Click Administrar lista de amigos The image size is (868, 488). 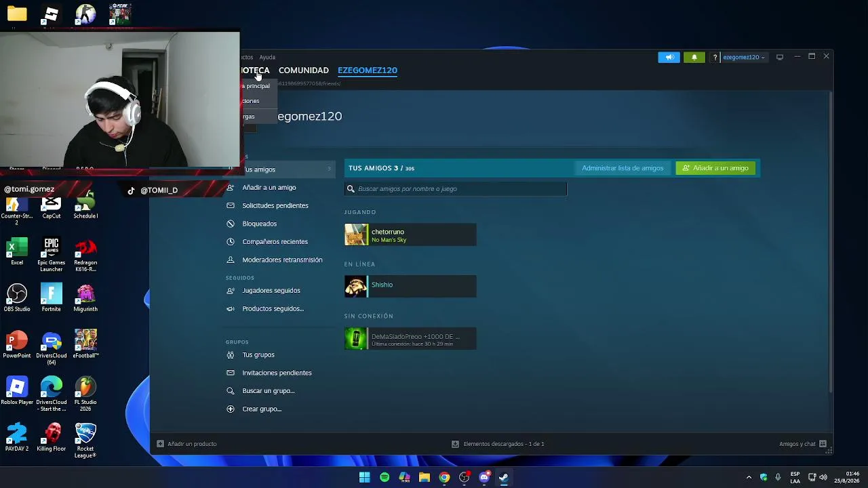coord(623,168)
